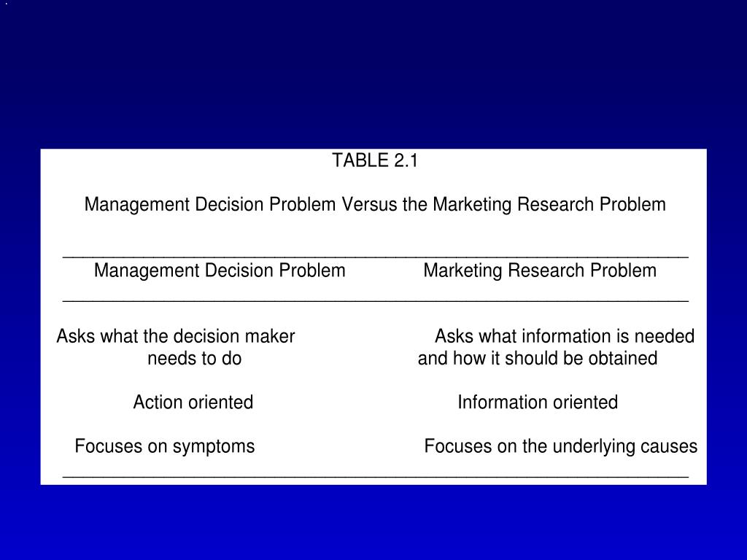Click the Marketing Research Problem column header
This screenshot has height=560, width=747.
click(x=540, y=271)
